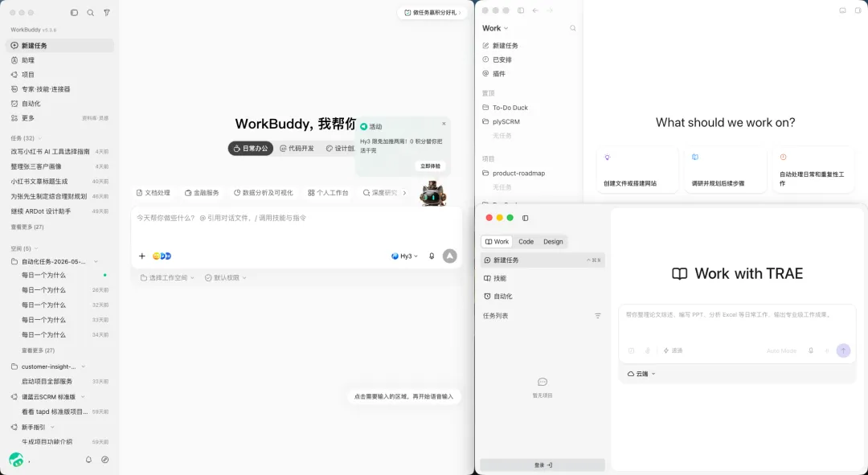The image size is (868, 475).
Task: Expand the 新手指引 workspace chevron
Action: pyautogui.click(x=52, y=427)
